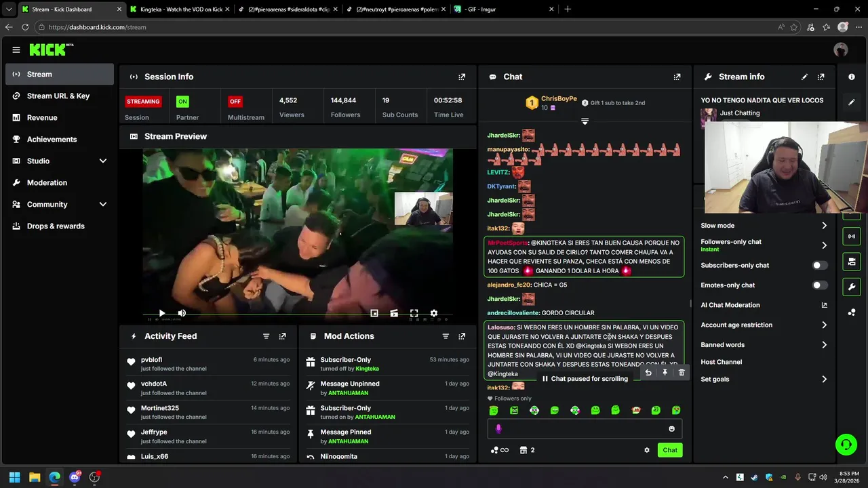
Task: Click the purple microphone icon in chat input
Action: coord(498,428)
